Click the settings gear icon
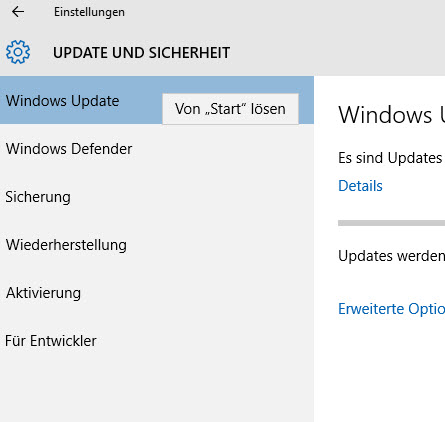The width and height of the screenshot is (445, 422). 18,52
